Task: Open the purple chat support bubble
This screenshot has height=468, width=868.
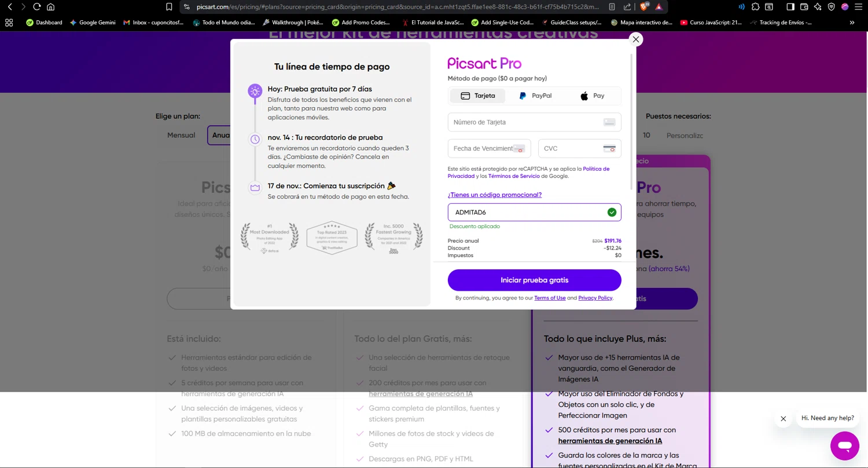Action: coord(845,445)
